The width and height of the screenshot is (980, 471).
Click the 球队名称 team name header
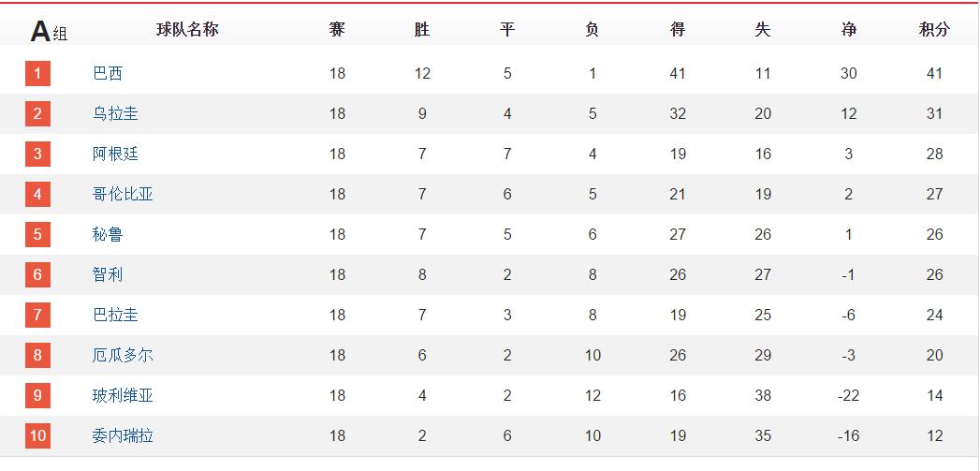point(187,30)
